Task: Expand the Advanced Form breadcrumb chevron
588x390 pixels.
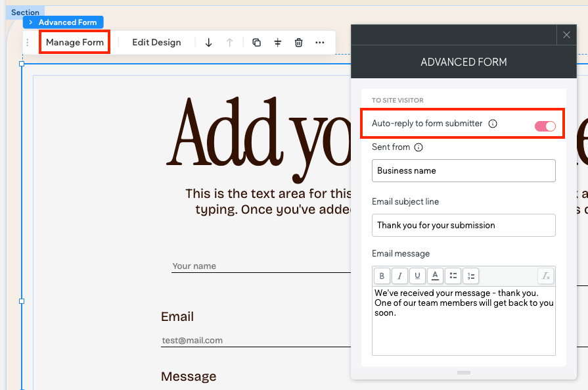Action: pyautogui.click(x=31, y=22)
